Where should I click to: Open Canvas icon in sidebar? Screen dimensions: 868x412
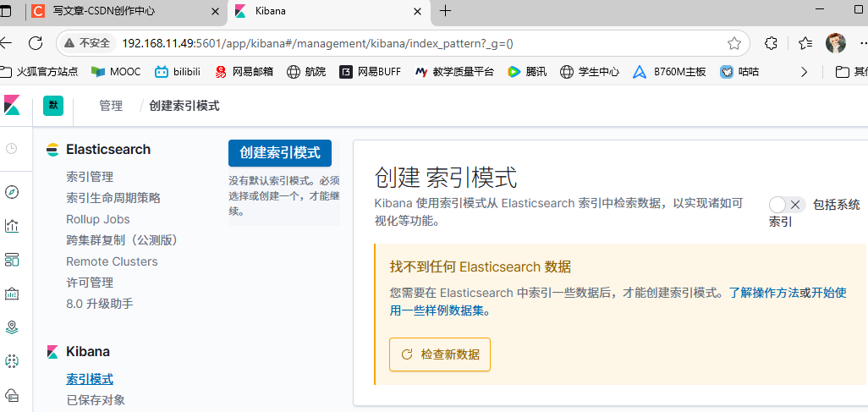point(12,294)
